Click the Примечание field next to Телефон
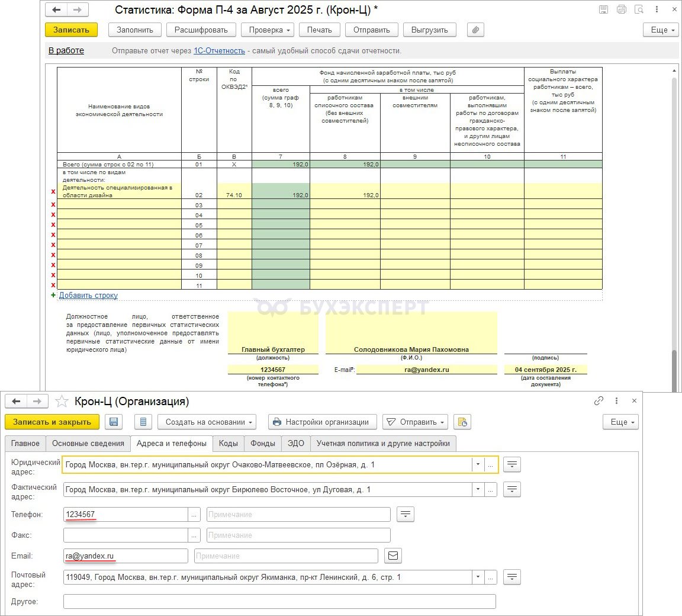Viewport: 682px width, 616px height. click(x=298, y=514)
